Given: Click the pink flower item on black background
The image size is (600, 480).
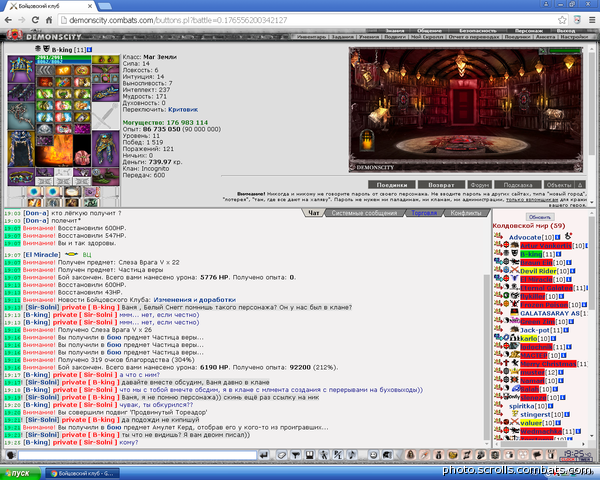Looking at the screenshot, I should 82,157.
